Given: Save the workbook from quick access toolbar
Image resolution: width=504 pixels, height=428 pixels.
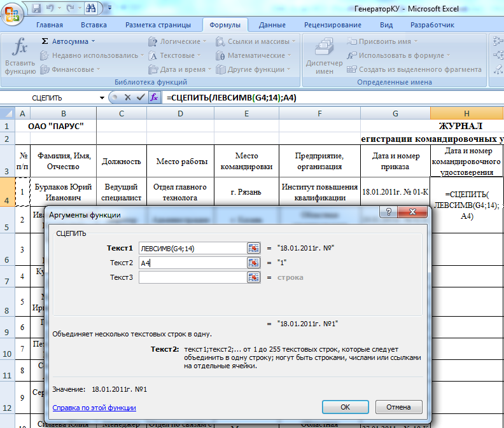Looking at the screenshot, I should pos(36,8).
